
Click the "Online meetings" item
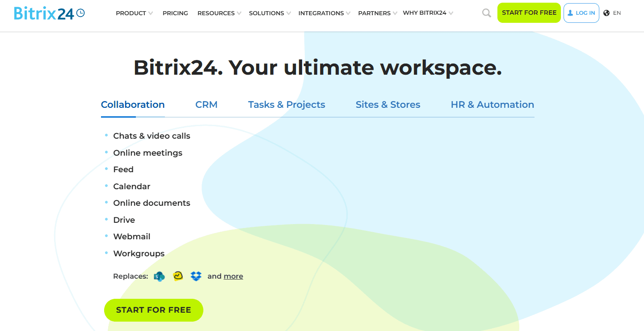coord(148,153)
